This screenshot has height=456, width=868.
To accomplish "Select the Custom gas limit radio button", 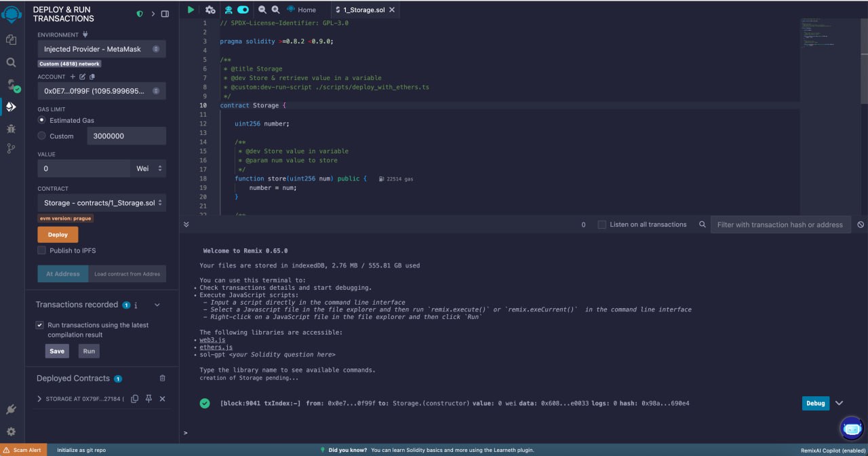I will pos(42,136).
